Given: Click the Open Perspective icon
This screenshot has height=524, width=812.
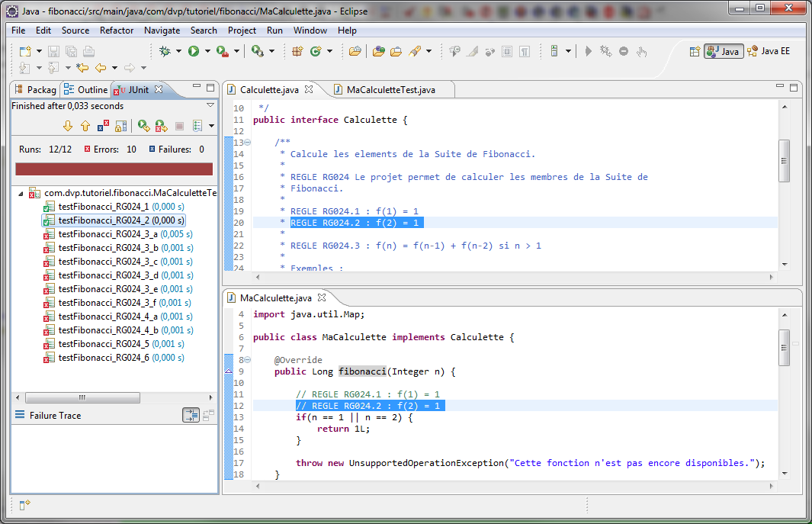Looking at the screenshot, I should click(695, 51).
